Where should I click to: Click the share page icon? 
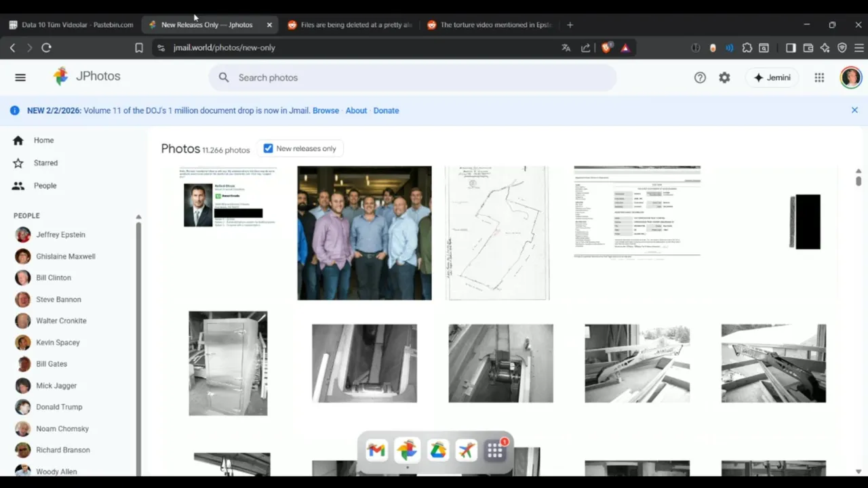click(x=586, y=47)
